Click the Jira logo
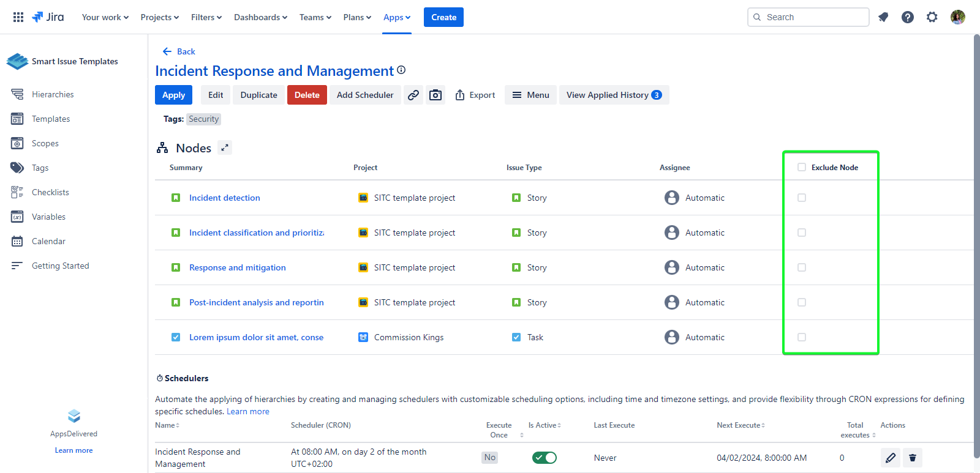Viewport: 980px width, 473px height. (48, 17)
